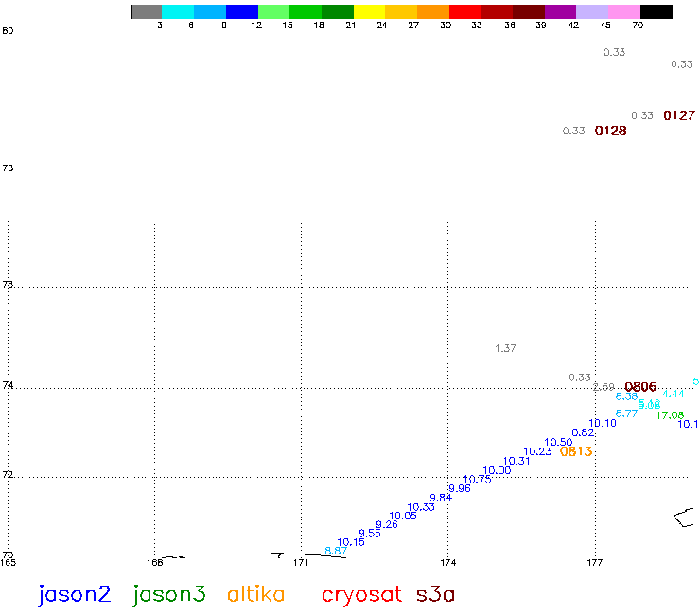Select the black swatch at the colorbar end

(656, 11)
